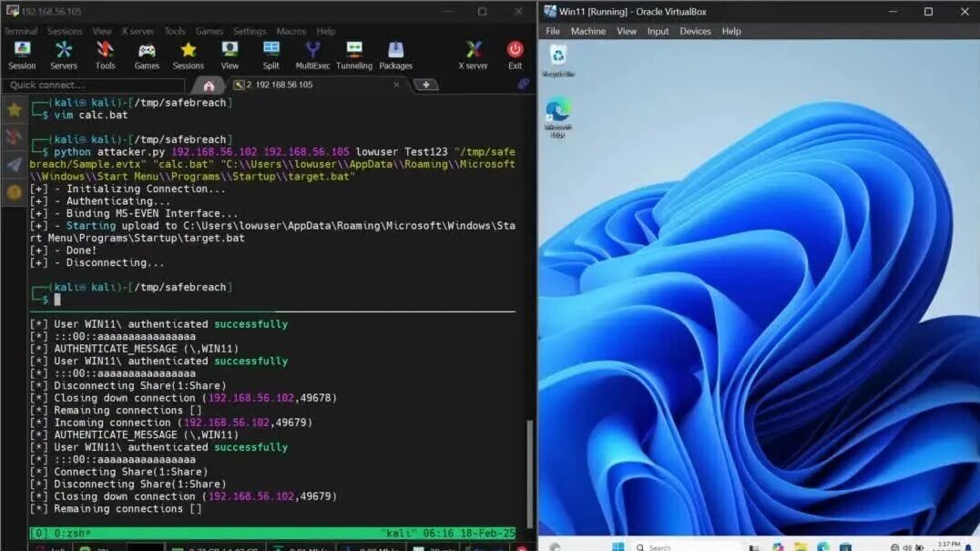
Task: Click the Quick connect input field
Action: [94, 85]
